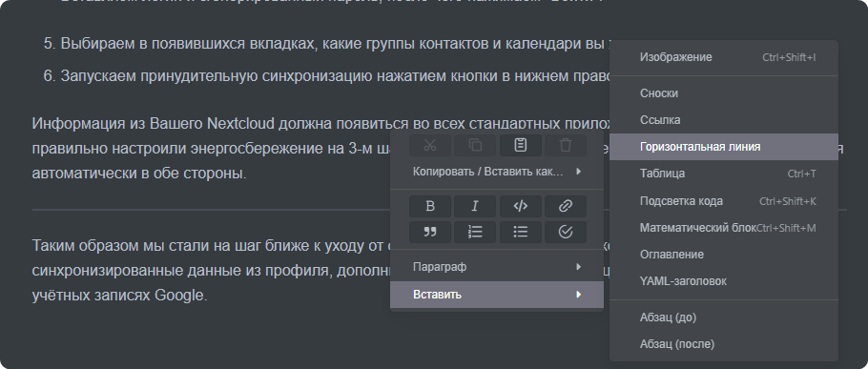Click the paste clipboard icon
Viewport: 868px width, 369px height.
pos(521,146)
